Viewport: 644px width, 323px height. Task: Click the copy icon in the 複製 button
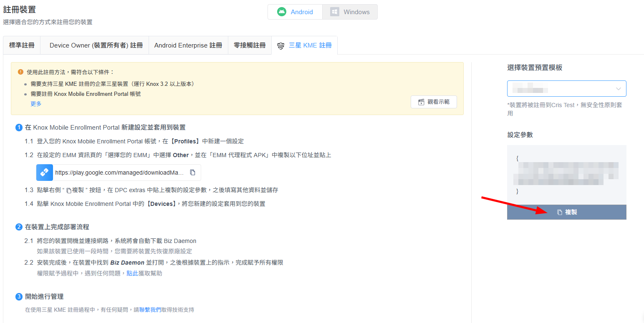click(x=560, y=212)
